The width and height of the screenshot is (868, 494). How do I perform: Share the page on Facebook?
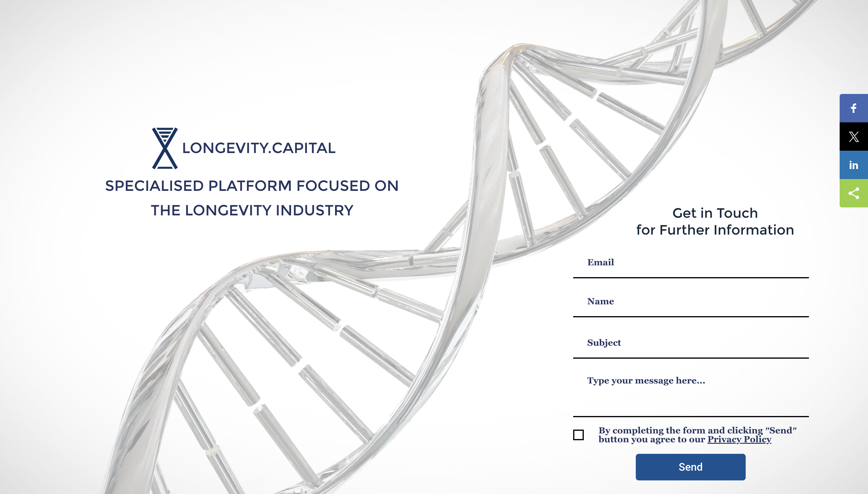point(854,108)
